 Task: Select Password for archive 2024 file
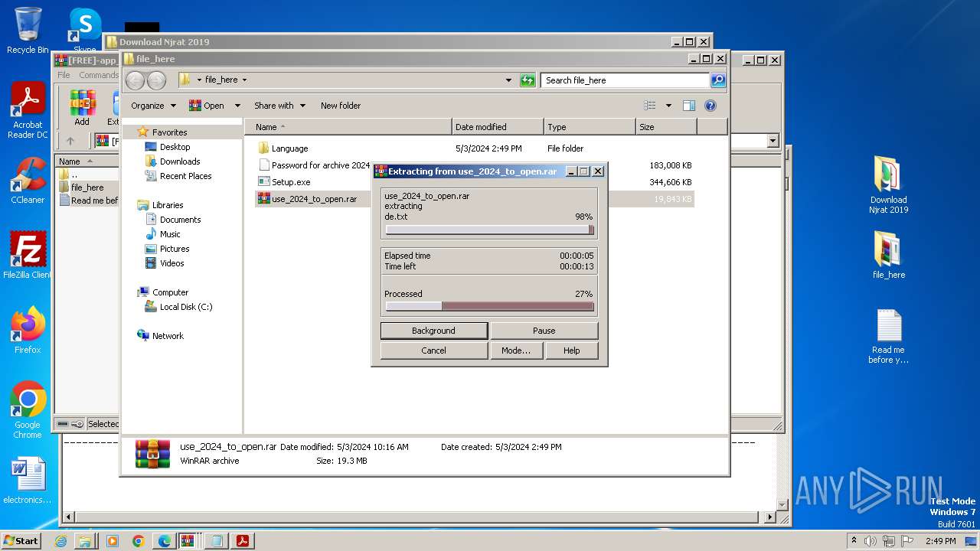click(x=314, y=165)
